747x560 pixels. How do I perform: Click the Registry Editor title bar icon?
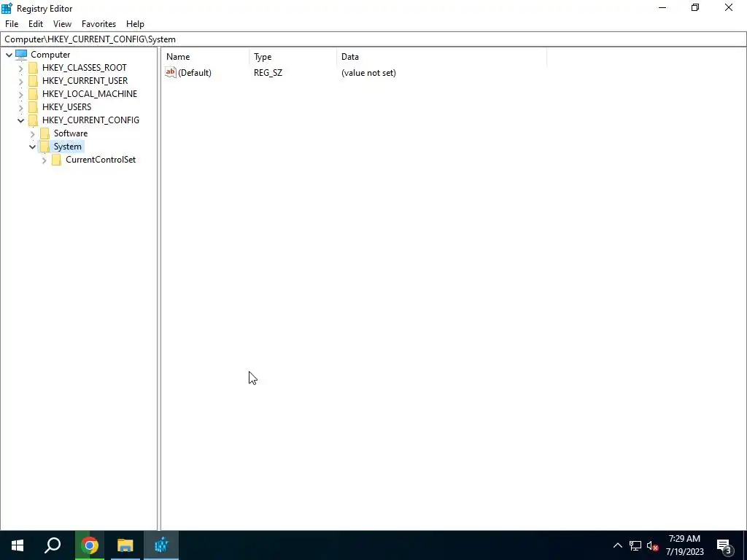pos(7,8)
